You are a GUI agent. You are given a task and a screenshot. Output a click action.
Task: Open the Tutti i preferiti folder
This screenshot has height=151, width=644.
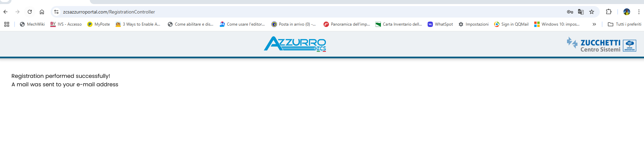(x=624, y=24)
